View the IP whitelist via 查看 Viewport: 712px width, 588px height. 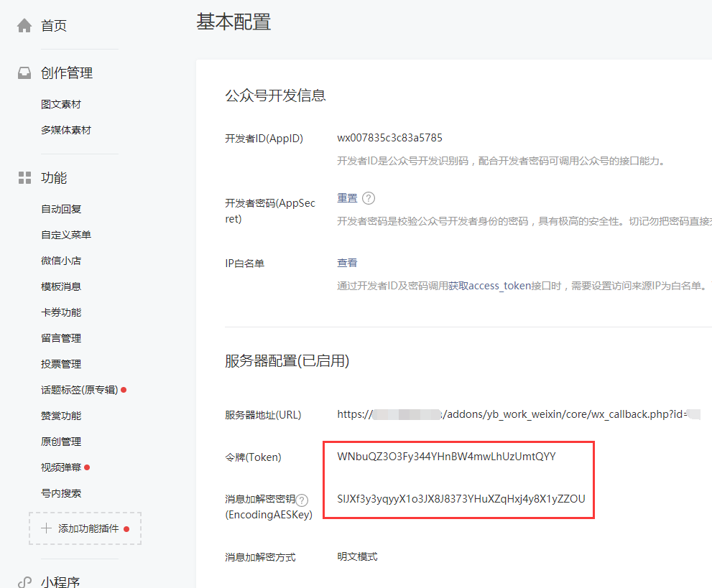[x=347, y=263]
